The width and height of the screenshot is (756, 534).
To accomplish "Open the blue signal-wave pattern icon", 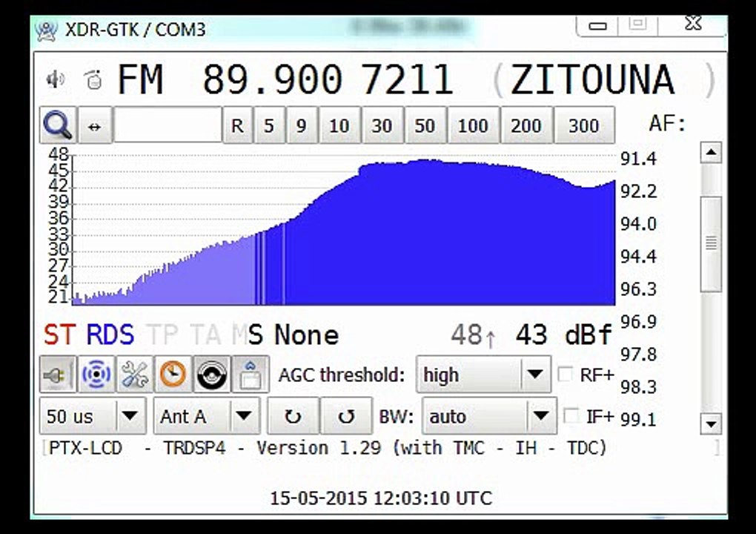I will tap(96, 375).
